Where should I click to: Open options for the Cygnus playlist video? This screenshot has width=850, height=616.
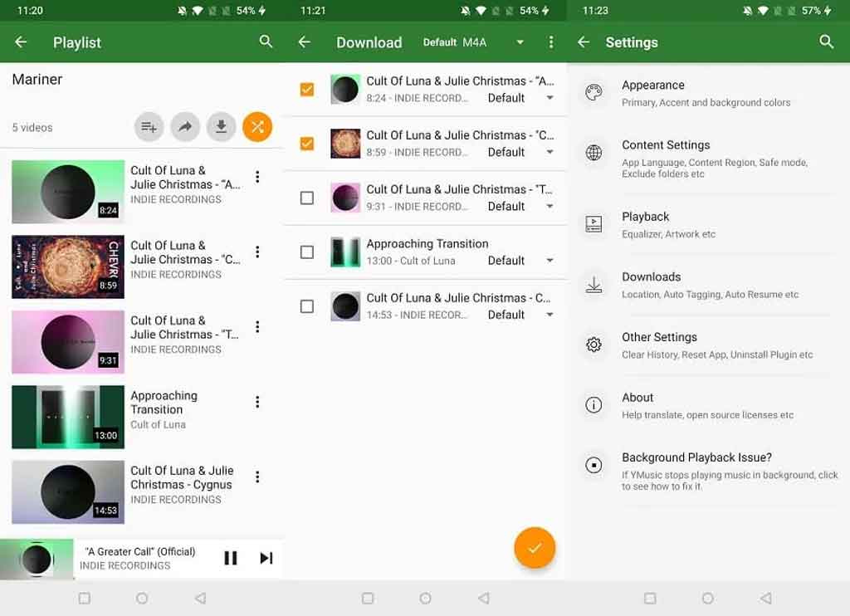point(257,477)
